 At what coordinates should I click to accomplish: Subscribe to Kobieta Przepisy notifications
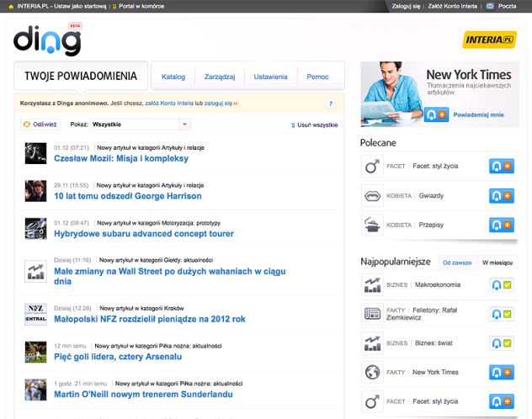(x=502, y=225)
